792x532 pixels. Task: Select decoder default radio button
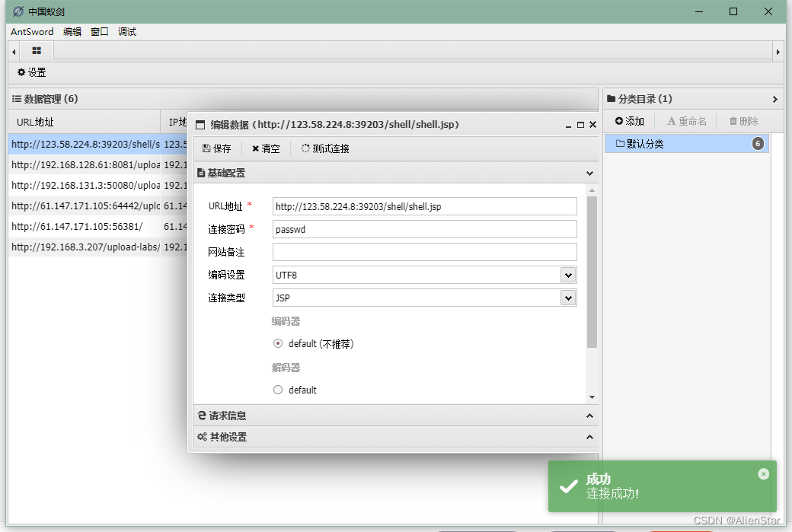278,390
